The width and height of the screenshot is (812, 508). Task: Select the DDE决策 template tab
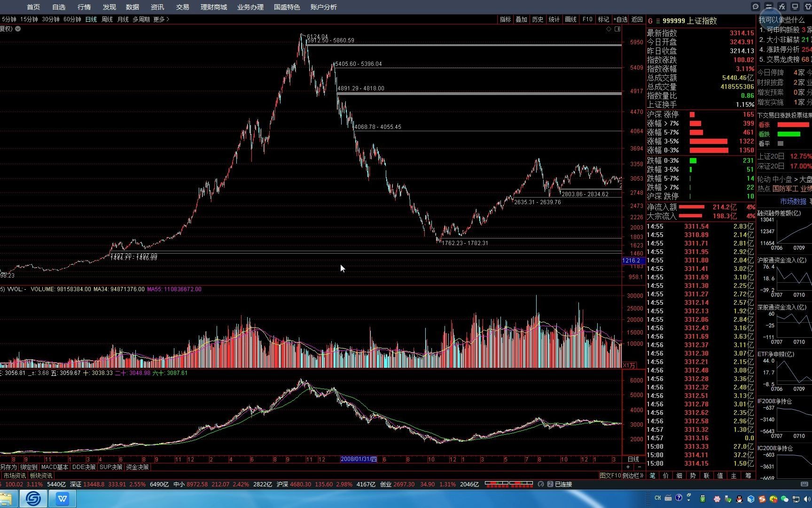click(84, 467)
